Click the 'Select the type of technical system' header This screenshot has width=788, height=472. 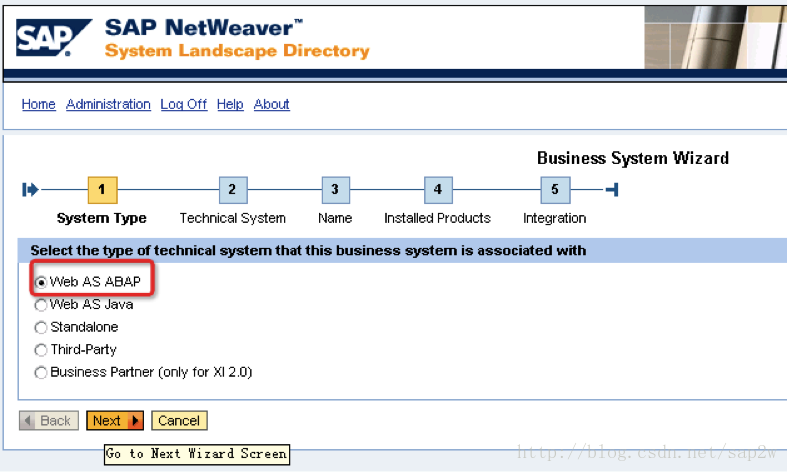[x=308, y=250]
